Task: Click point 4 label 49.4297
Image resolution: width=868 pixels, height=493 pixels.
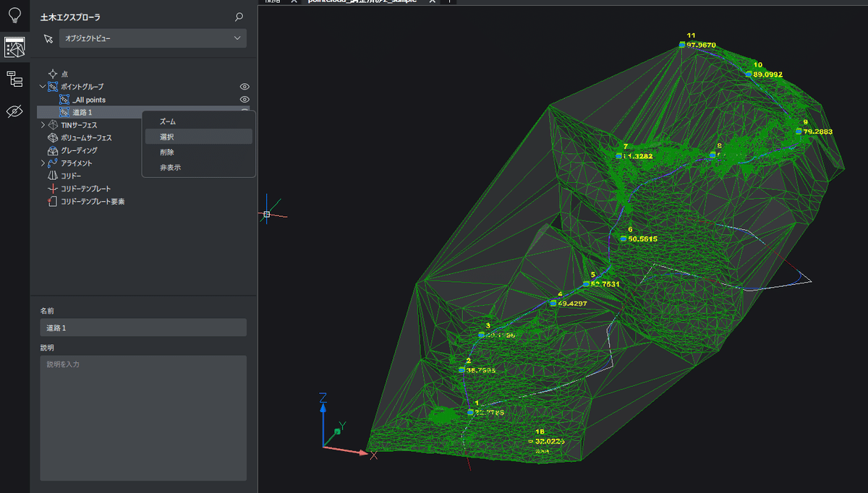Action: pos(571,304)
